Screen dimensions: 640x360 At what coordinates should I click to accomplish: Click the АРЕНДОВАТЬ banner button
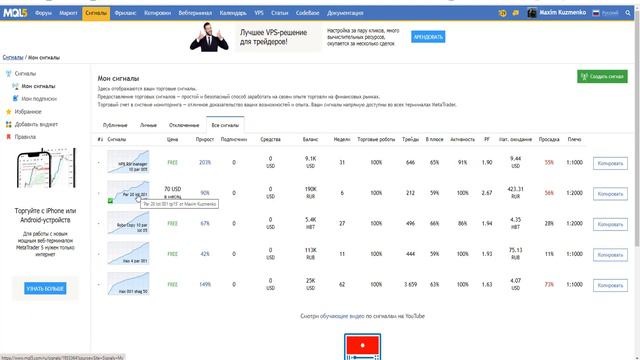(x=428, y=37)
